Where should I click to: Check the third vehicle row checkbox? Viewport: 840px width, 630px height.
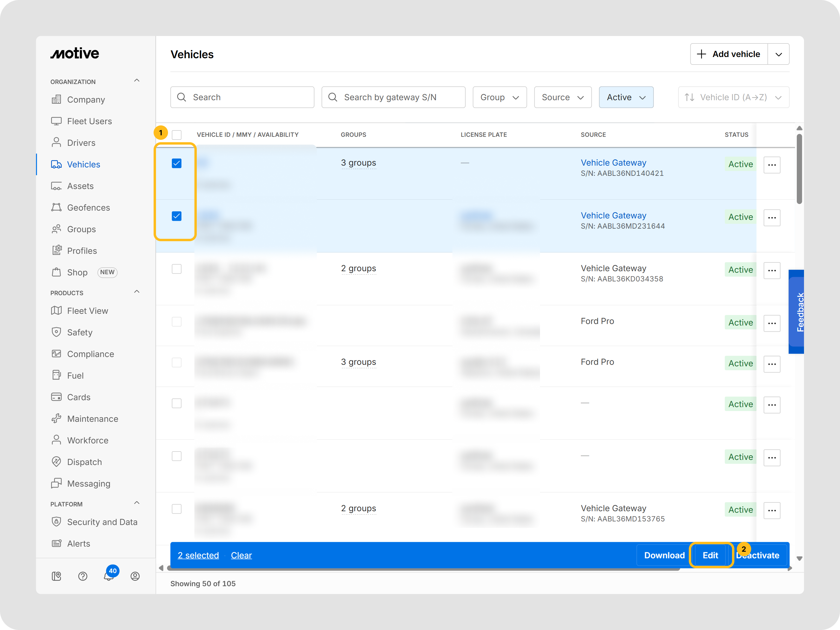177,269
